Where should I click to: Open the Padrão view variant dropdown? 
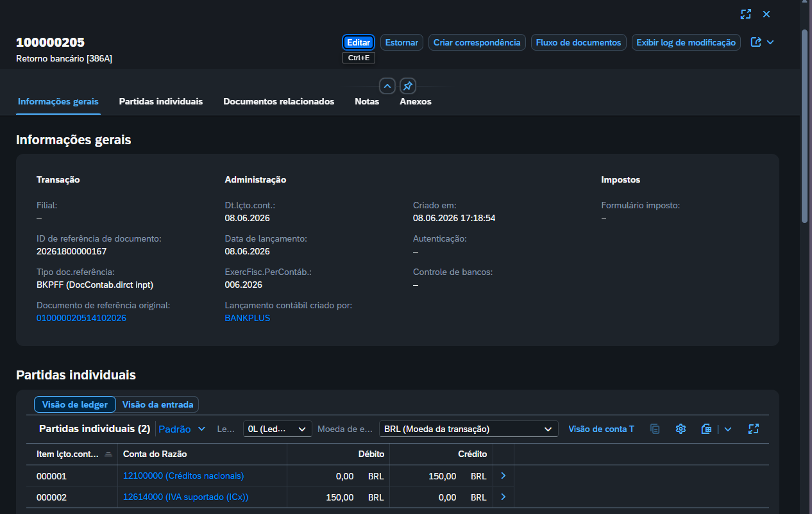[182, 429]
